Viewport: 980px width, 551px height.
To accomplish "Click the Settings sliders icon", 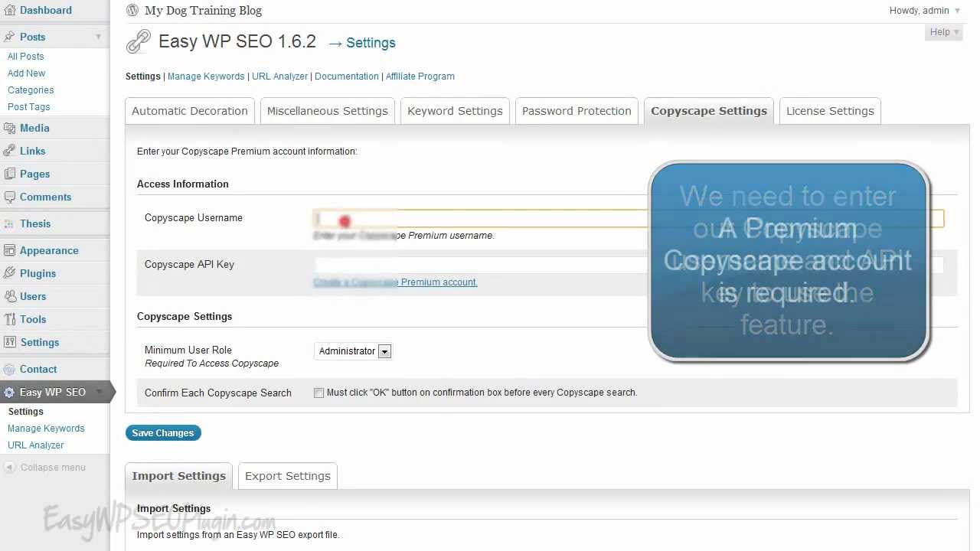I will click(x=9, y=342).
